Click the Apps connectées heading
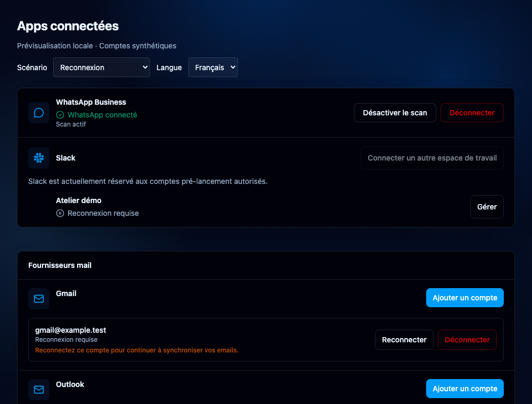The width and height of the screenshot is (532, 404). pyautogui.click(x=68, y=26)
